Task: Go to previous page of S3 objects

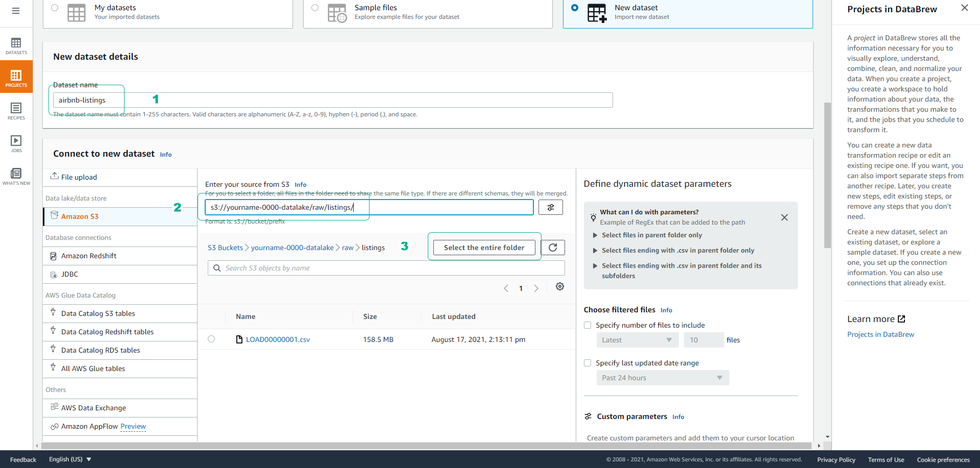Action: tap(506, 288)
